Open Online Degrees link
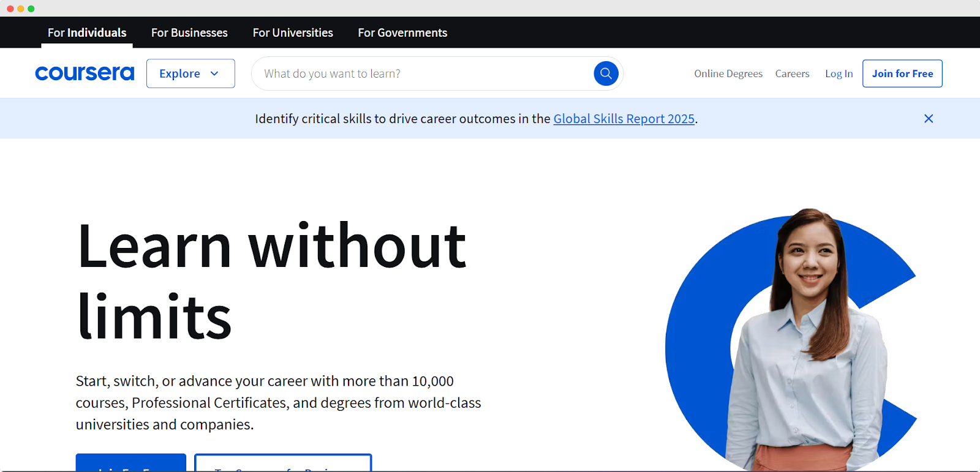The image size is (980, 472). [728, 73]
